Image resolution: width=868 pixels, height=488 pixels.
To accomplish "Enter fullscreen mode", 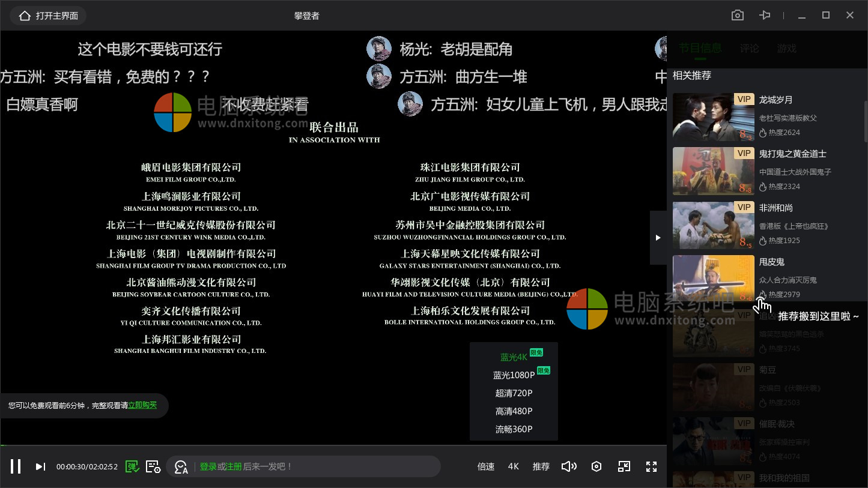I will click(651, 466).
